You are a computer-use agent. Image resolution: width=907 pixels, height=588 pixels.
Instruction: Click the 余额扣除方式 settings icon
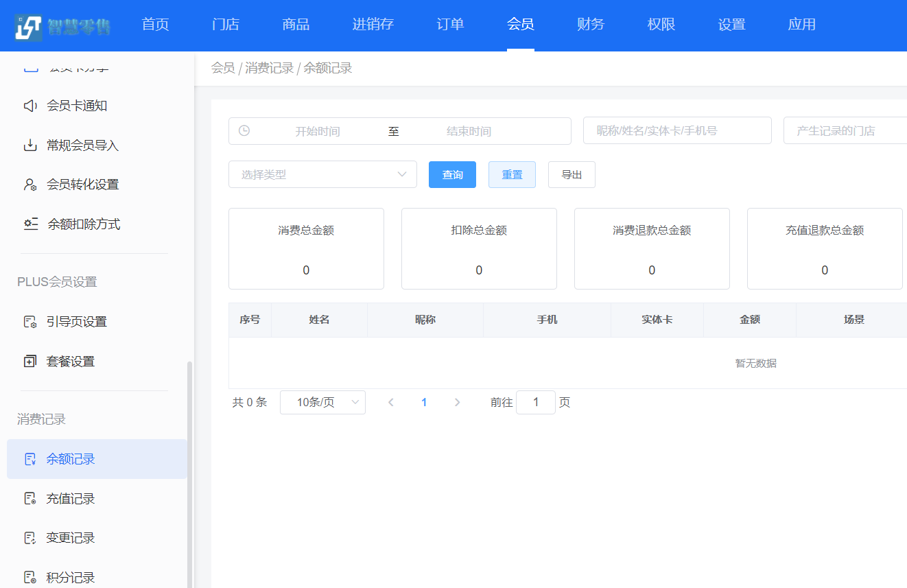pyautogui.click(x=30, y=224)
